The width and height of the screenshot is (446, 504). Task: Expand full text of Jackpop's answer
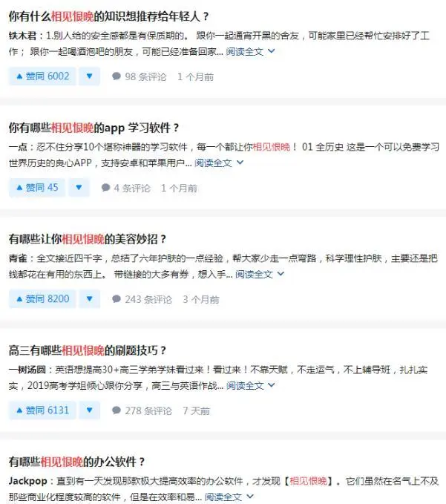[229, 497]
